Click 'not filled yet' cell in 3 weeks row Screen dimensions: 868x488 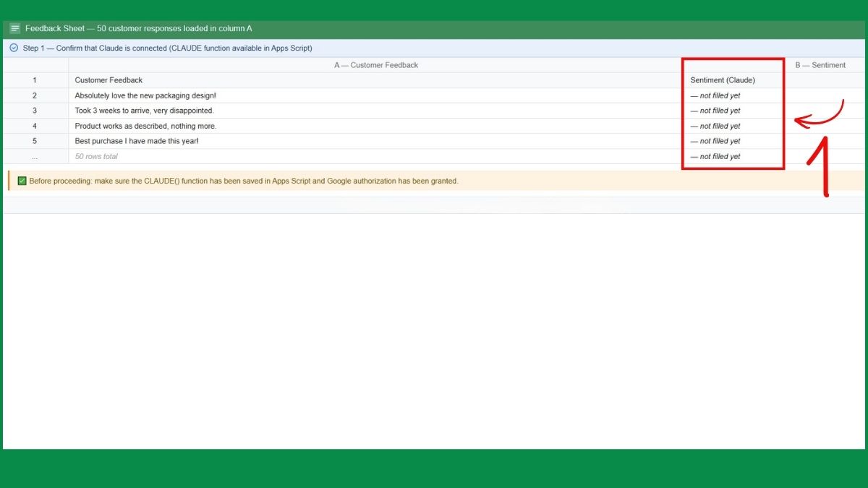pyautogui.click(x=734, y=111)
